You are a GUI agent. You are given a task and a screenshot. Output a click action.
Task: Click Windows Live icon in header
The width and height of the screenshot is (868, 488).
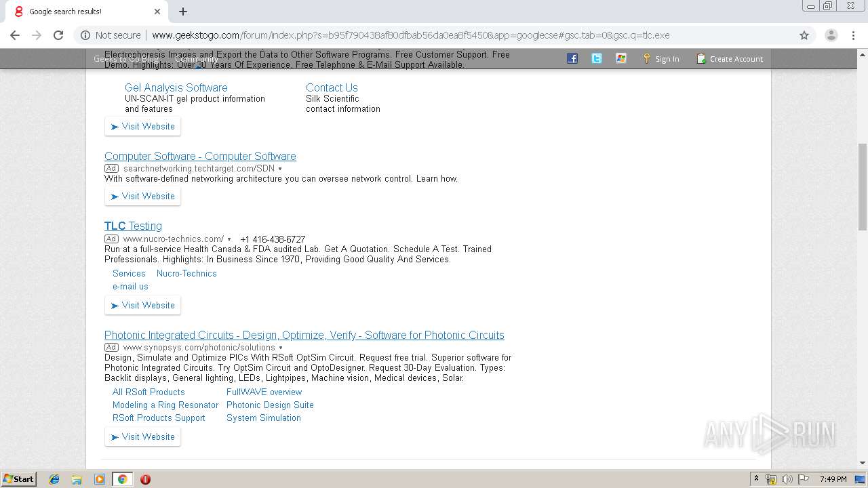pyautogui.click(x=621, y=58)
